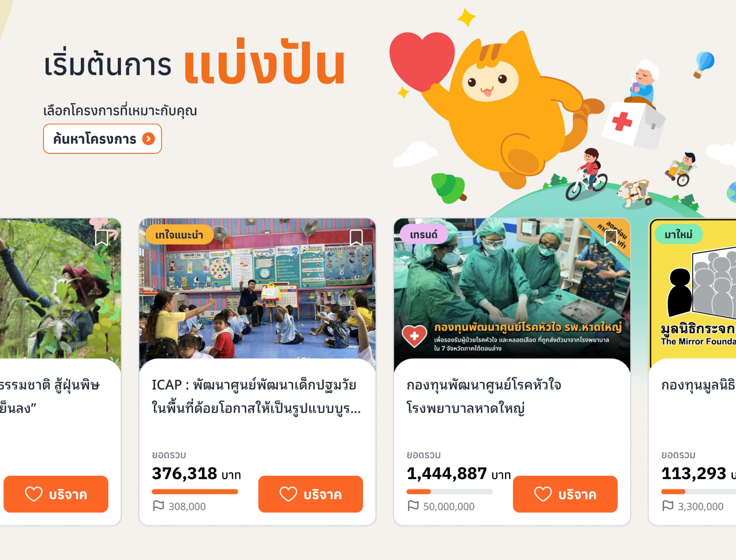Click the heart icon in ICAP donate button
The height and width of the screenshot is (560, 736).
click(288, 494)
